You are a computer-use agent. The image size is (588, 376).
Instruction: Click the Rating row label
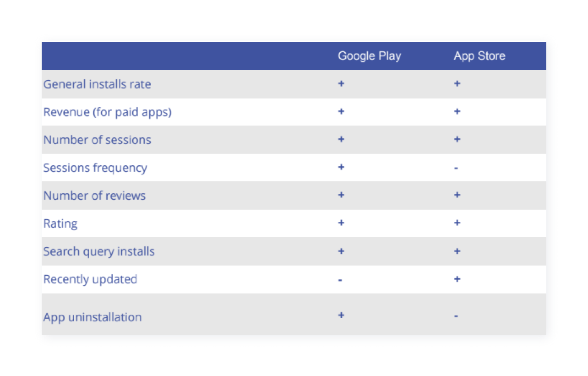[61, 224]
